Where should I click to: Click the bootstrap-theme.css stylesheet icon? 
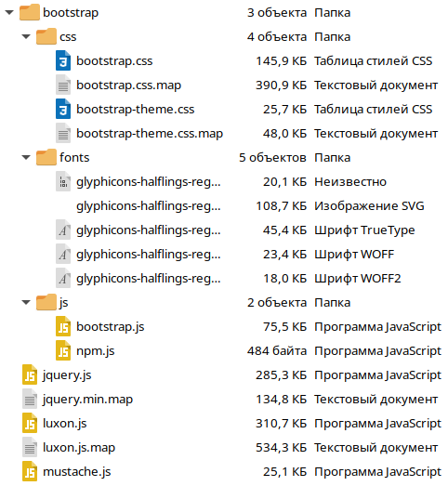(x=63, y=109)
